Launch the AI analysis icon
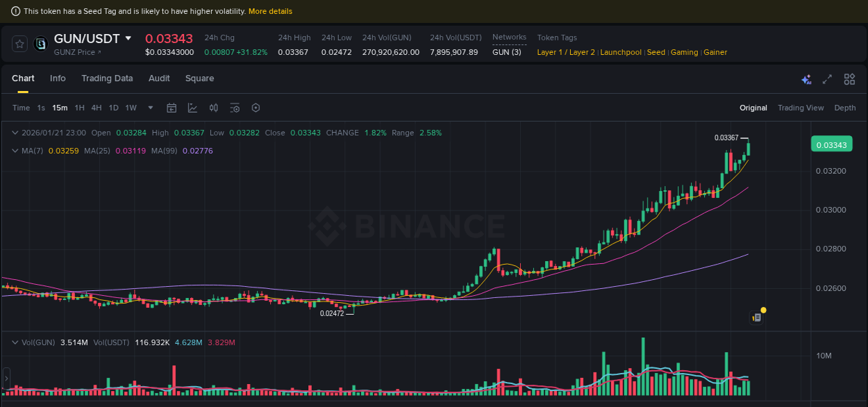Screen dimensions: 868x407 [x=806, y=79]
